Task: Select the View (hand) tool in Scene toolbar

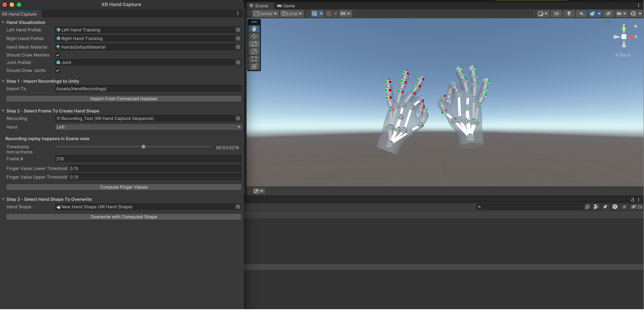Action: (254, 28)
